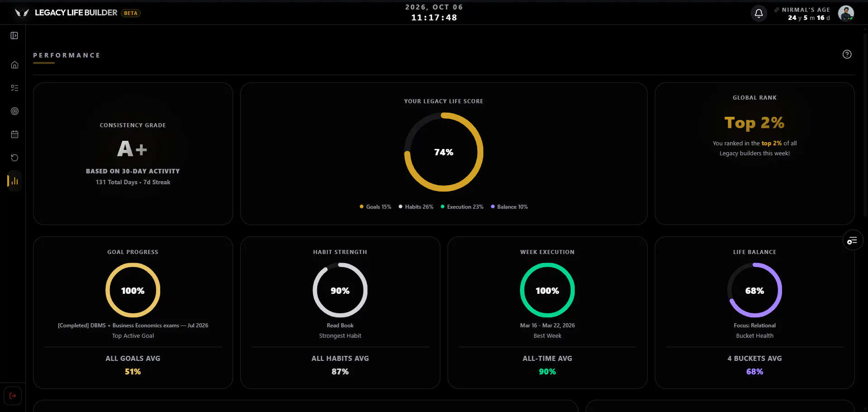The width and height of the screenshot is (868, 412).
Task: Click '131 Total Days • 7d Streak' text
Action: (x=133, y=182)
